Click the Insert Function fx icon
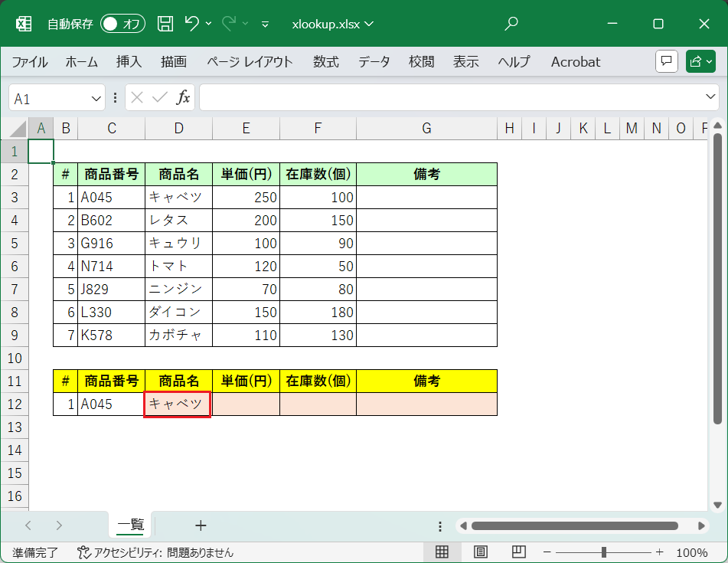Viewport: 728px width, 563px height. [184, 97]
